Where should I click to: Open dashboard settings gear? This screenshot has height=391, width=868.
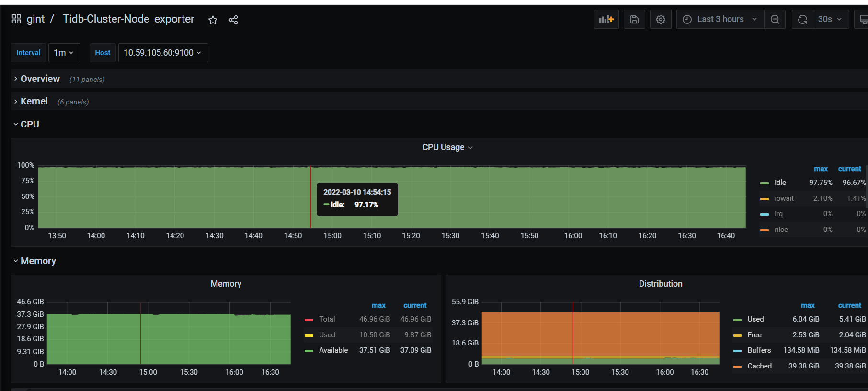click(x=661, y=19)
